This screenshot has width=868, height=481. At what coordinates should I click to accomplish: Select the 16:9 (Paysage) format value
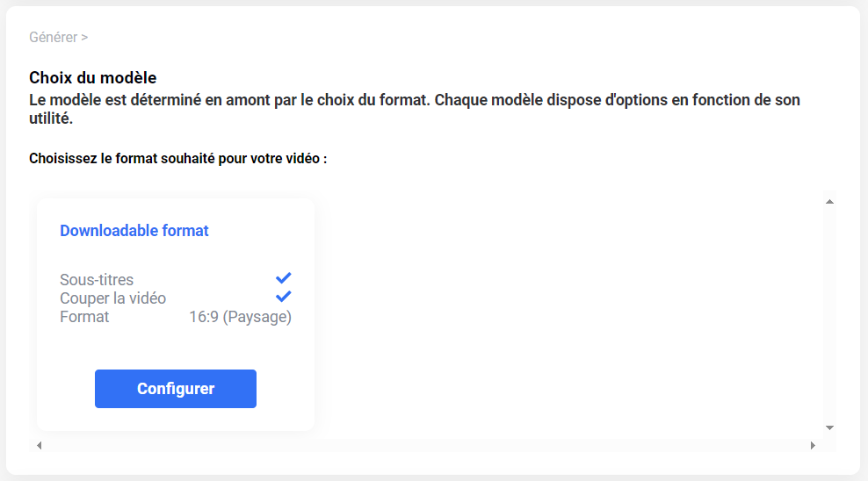click(x=240, y=317)
